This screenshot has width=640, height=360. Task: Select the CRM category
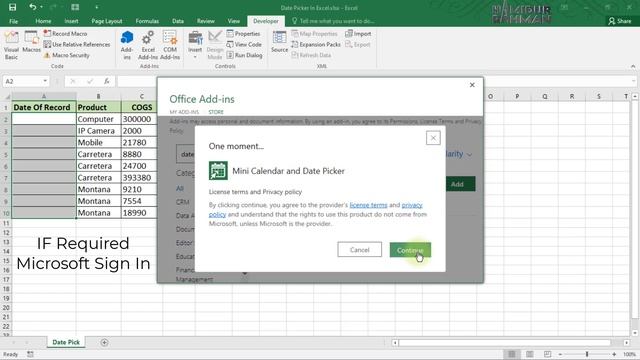coord(182,202)
